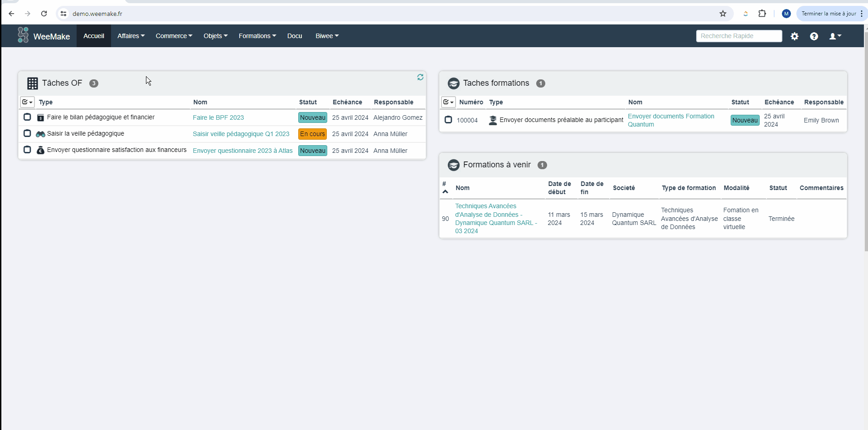Open Envoyer questionnaire 2023 à Atlas link

pos(242,151)
